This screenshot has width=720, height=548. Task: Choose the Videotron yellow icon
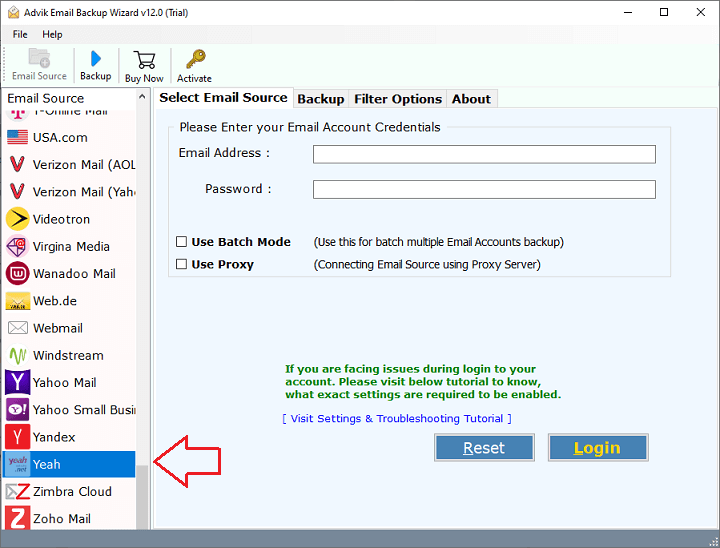(x=17, y=219)
